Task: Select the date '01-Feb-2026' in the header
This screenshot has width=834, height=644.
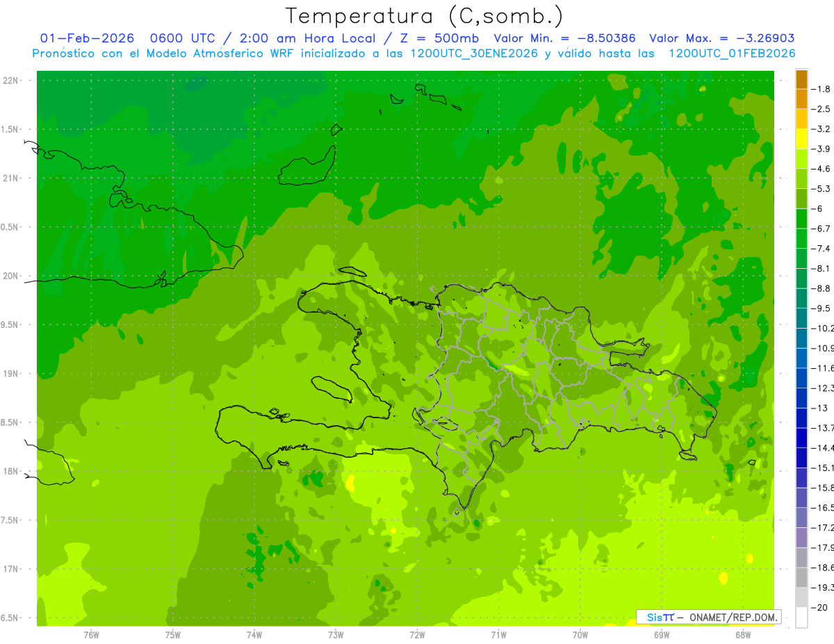Action: (87, 39)
